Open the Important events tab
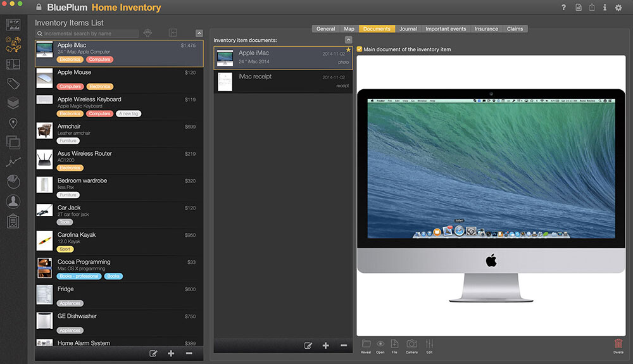Screen dimensions: 633x364 [x=446, y=28]
